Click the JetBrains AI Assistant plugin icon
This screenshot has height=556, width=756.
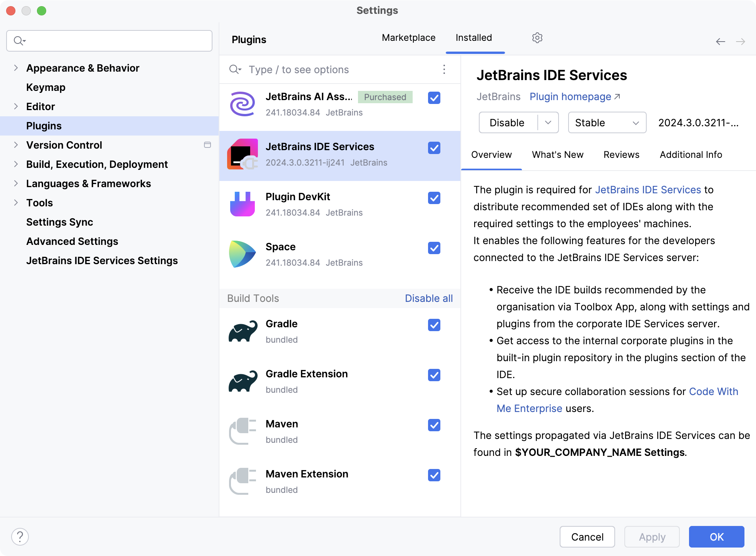click(x=243, y=103)
